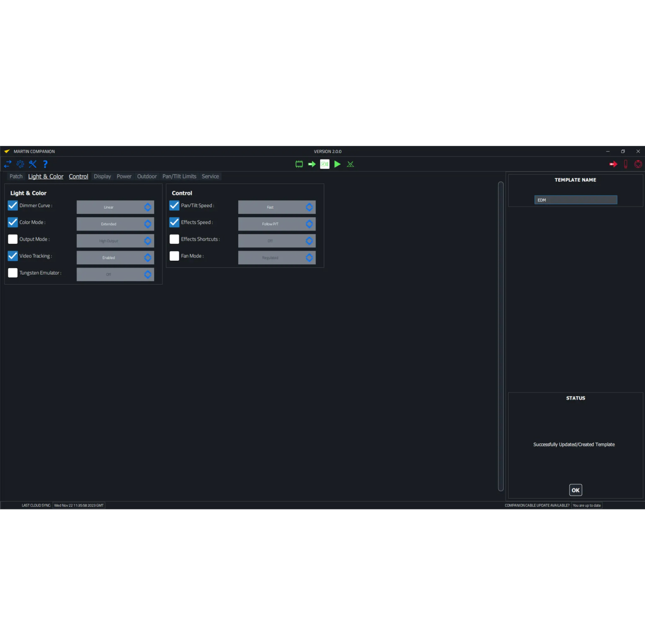The height and width of the screenshot is (644, 645).
Task: Enable the Output Mode checkbox
Action: pyautogui.click(x=13, y=239)
